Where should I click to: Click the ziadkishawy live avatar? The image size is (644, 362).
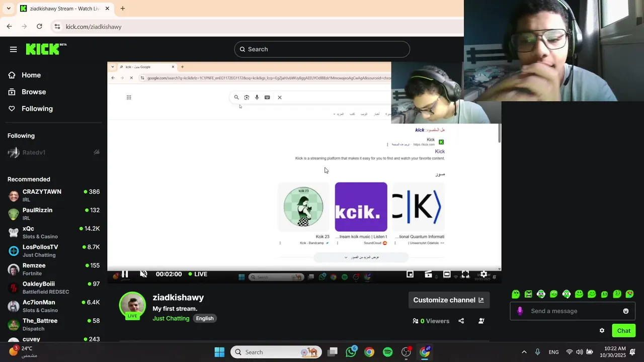[x=133, y=305]
